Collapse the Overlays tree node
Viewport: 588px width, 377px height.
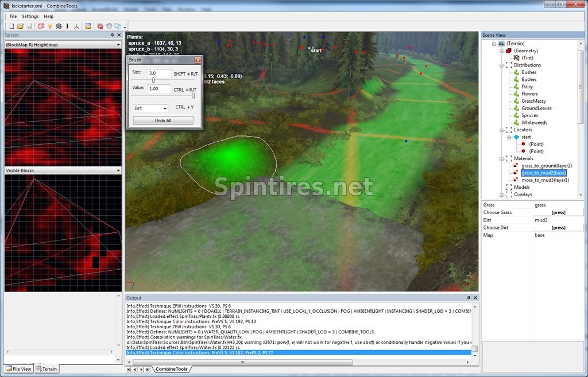point(501,195)
